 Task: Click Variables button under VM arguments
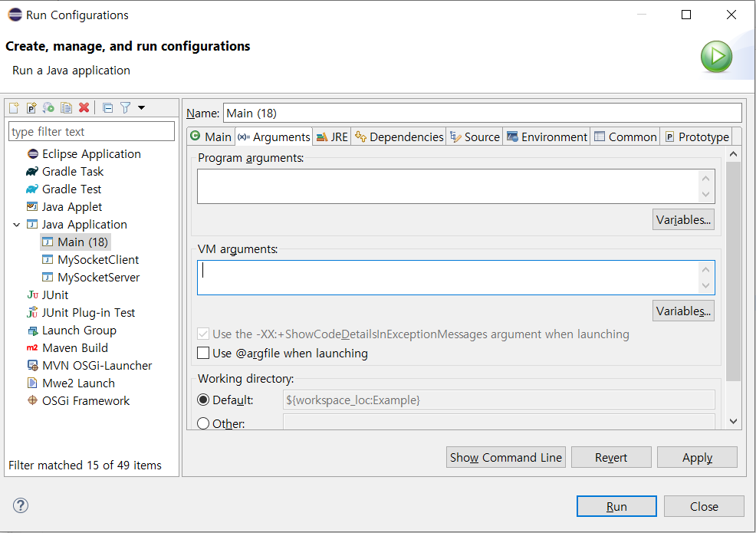click(x=683, y=311)
